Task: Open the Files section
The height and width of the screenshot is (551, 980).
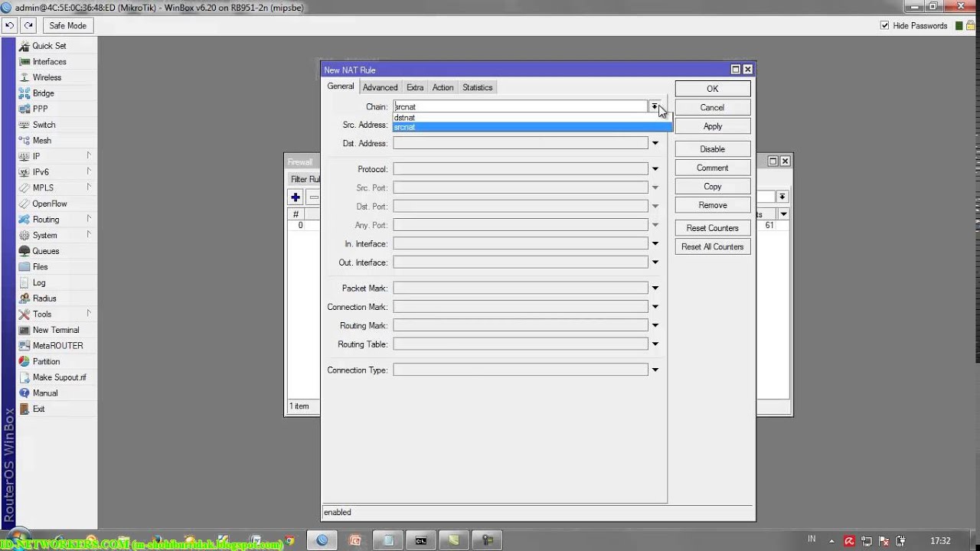Action: [41, 267]
